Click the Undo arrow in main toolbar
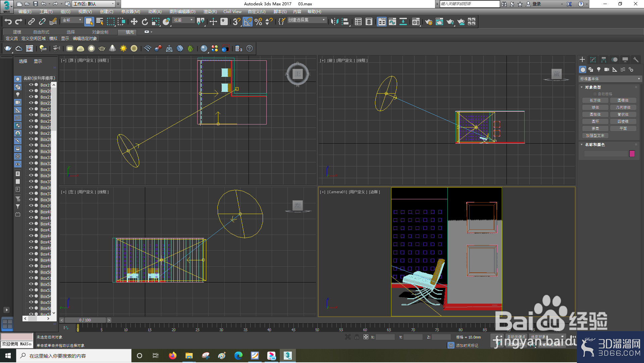This screenshot has width=644, height=363. (8, 22)
